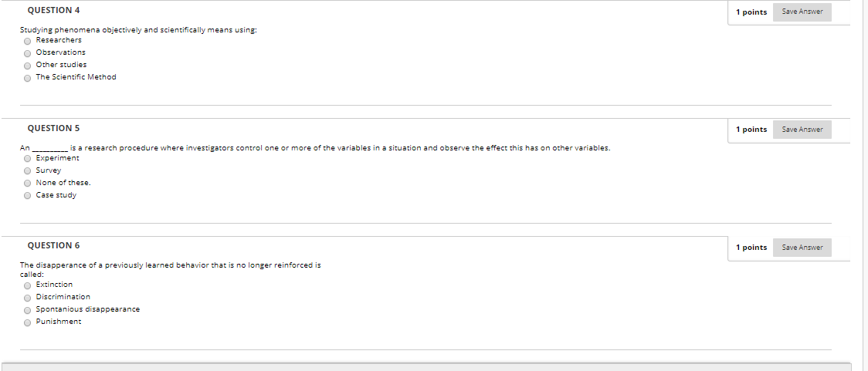
Task: Select the None of these option
Action: tap(27, 183)
